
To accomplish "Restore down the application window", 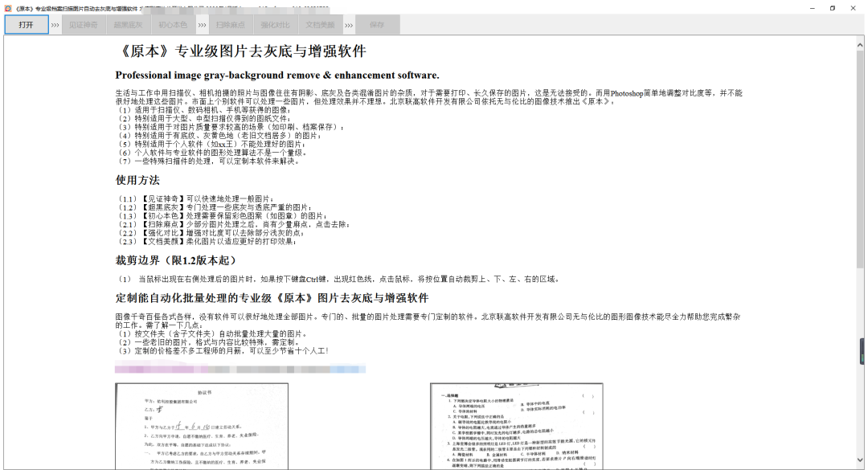I will coord(833,8).
